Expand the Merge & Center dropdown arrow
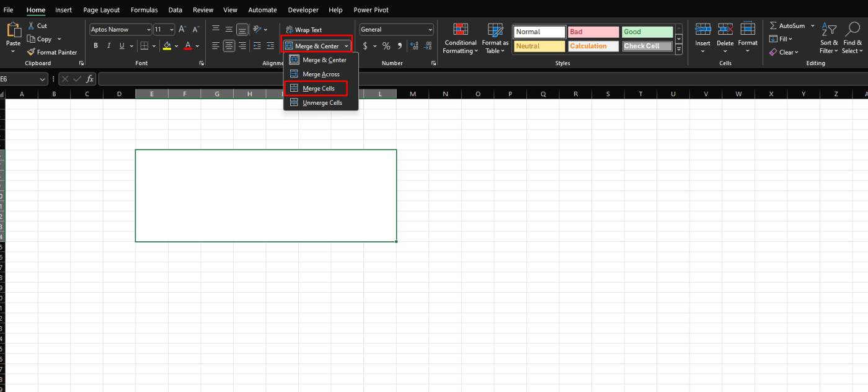 click(x=346, y=46)
